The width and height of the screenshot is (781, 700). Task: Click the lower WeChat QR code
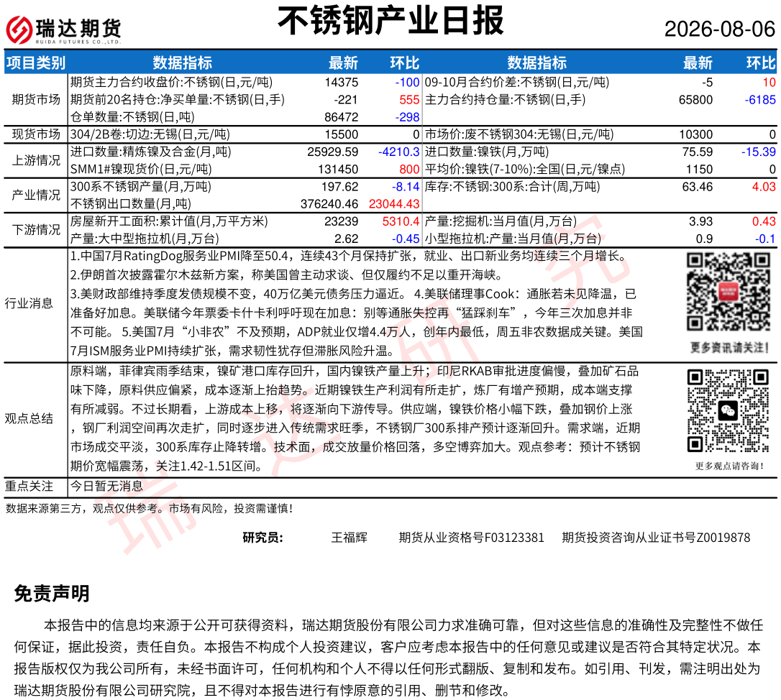pyautogui.click(x=729, y=411)
